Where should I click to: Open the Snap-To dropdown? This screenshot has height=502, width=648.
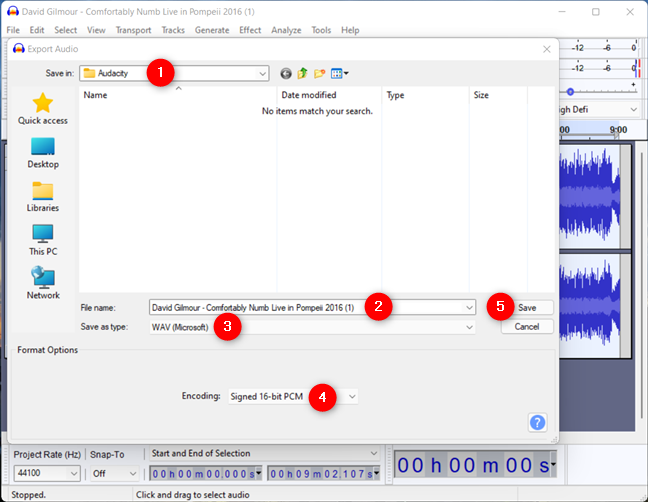click(x=133, y=473)
